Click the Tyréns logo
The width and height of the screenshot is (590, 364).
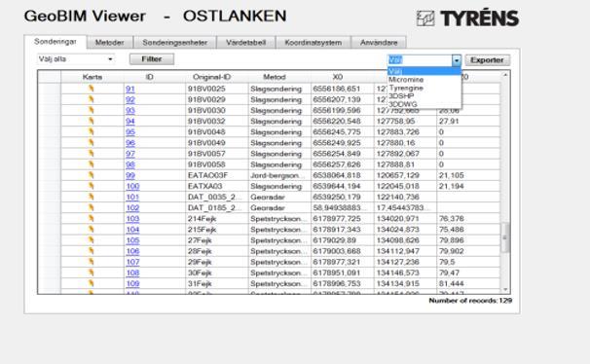pos(467,18)
